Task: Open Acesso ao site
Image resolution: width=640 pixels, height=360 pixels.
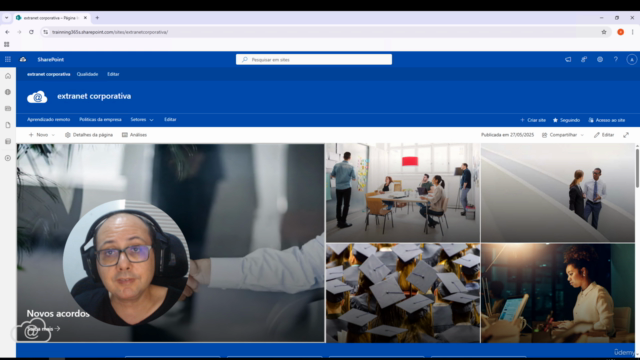Action: 607,120
